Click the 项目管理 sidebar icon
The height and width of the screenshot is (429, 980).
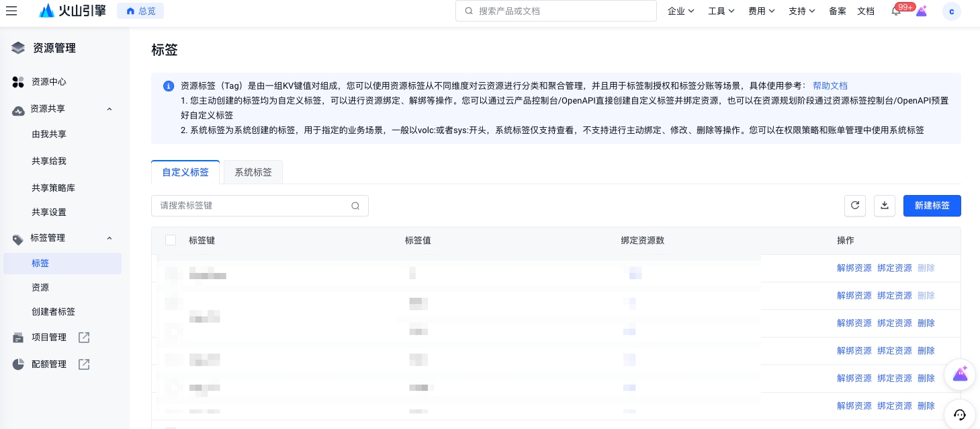(18, 338)
